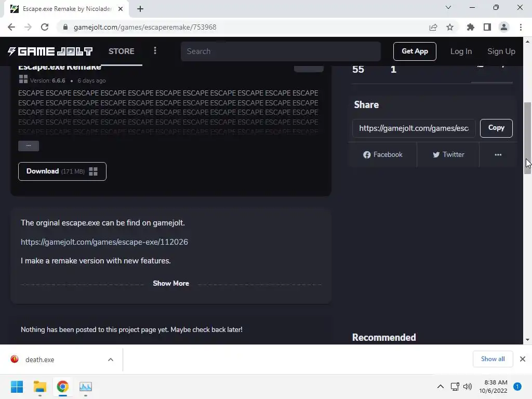
Task: Open the original escape-exe link
Action: (104, 242)
